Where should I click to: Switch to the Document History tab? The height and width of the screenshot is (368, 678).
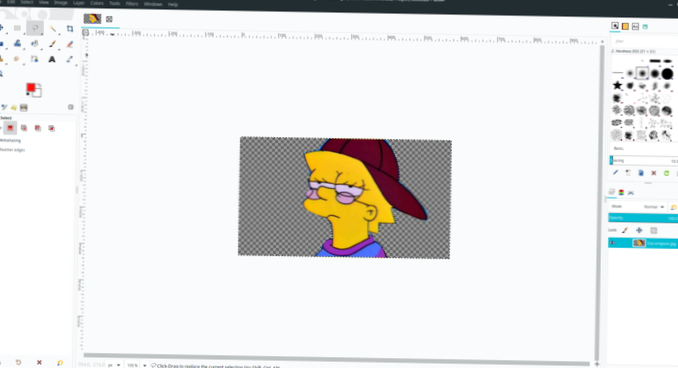click(645, 26)
